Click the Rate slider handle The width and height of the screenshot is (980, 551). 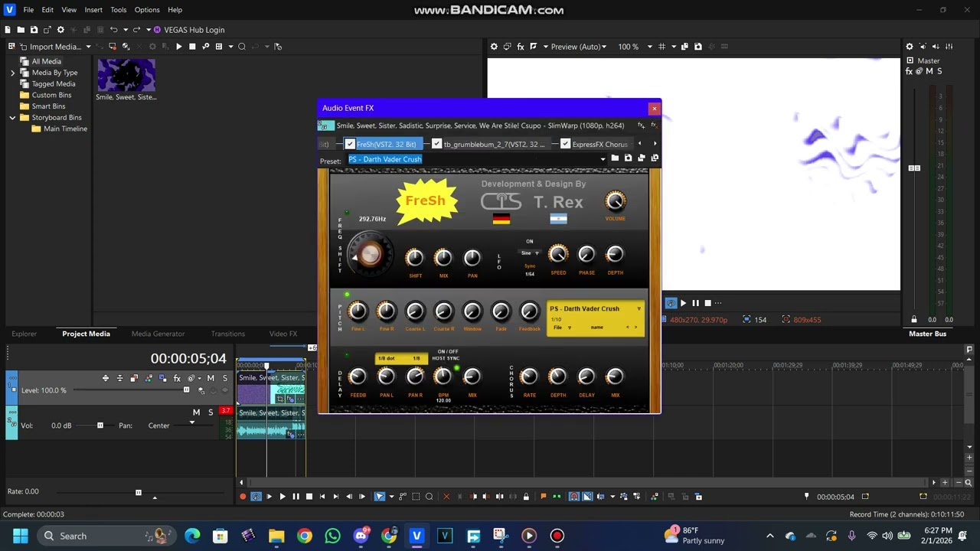[139, 492]
